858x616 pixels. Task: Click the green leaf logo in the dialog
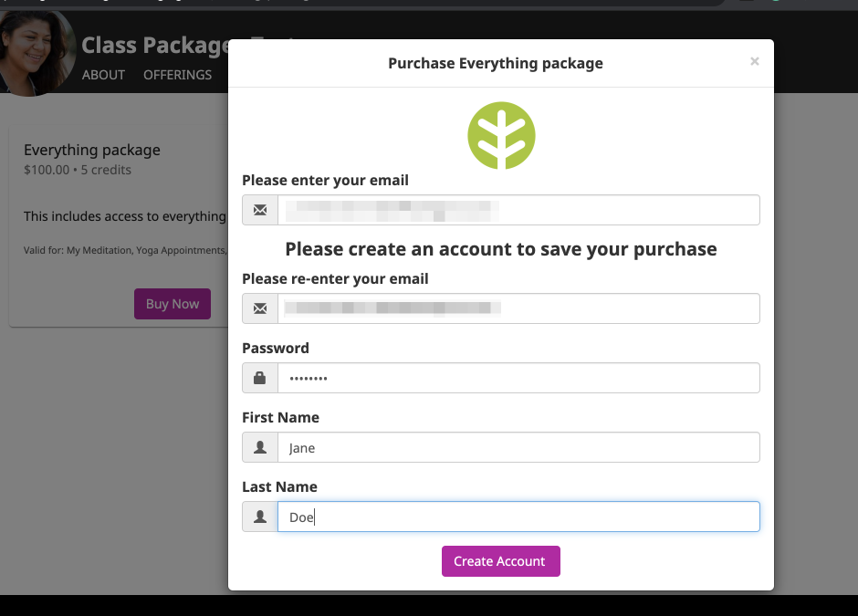point(501,134)
